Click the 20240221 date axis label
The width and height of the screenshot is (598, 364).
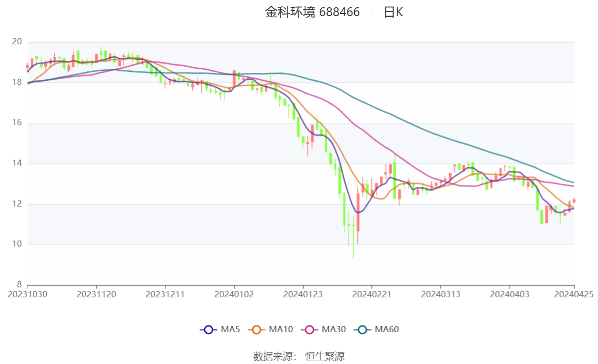[371, 294]
